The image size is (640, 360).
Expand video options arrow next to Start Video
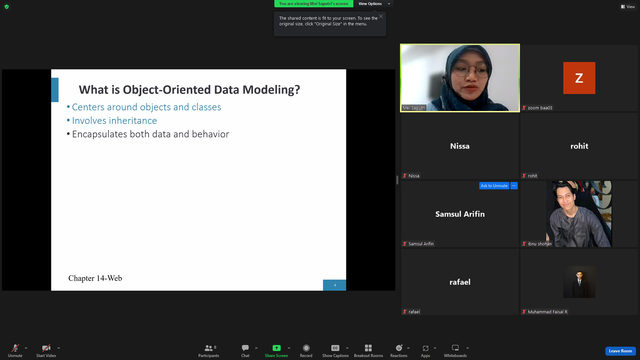click(x=58, y=348)
